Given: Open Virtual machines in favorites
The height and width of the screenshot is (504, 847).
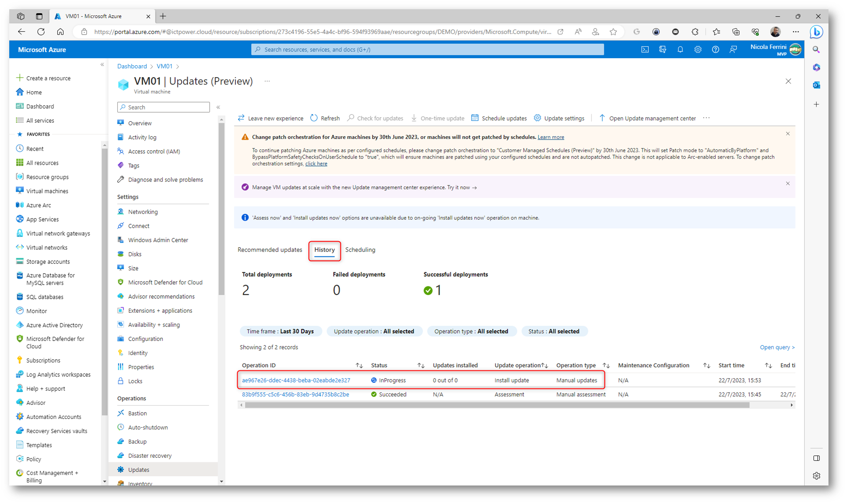Looking at the screenshot, I should coord(47,191).
